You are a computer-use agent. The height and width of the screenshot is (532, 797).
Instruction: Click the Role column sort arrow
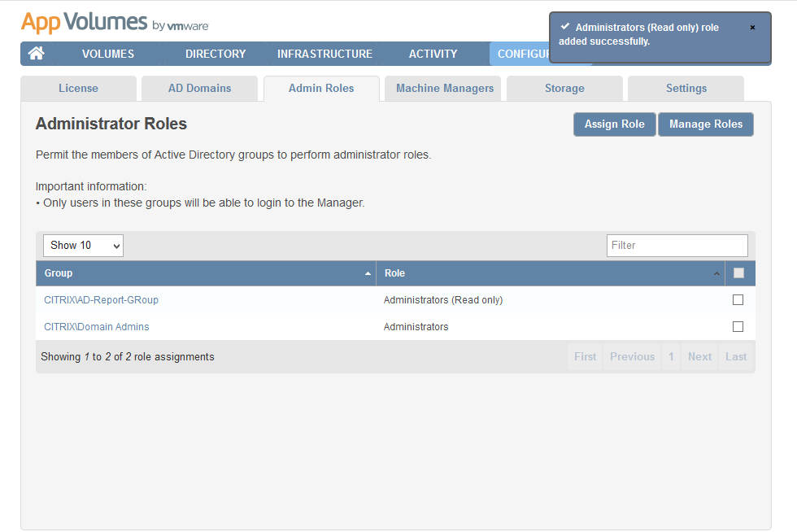(716, 273)
